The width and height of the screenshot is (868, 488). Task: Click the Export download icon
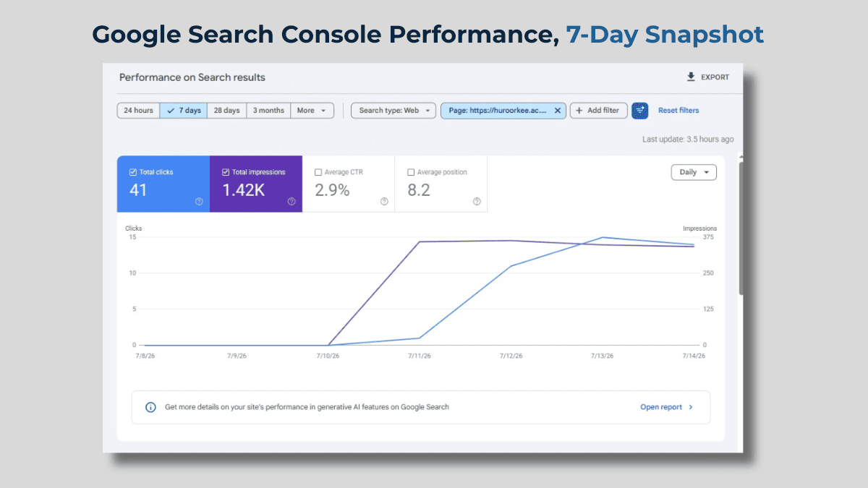[x=691, y=77]
